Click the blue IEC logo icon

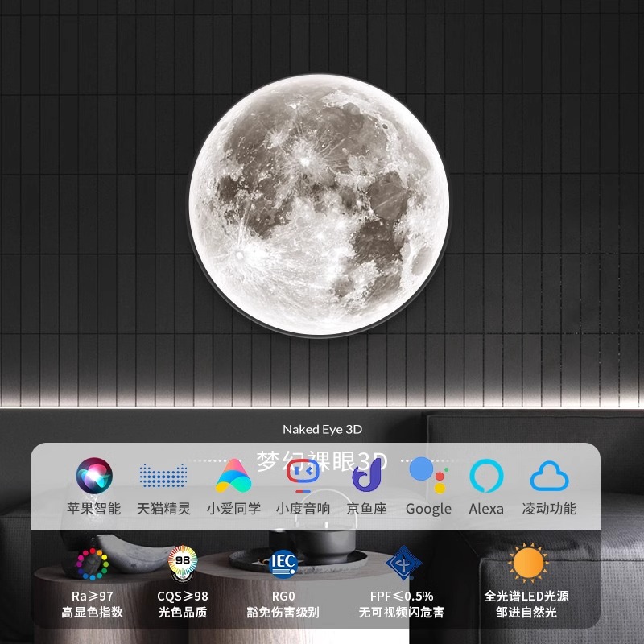point(283,564)
